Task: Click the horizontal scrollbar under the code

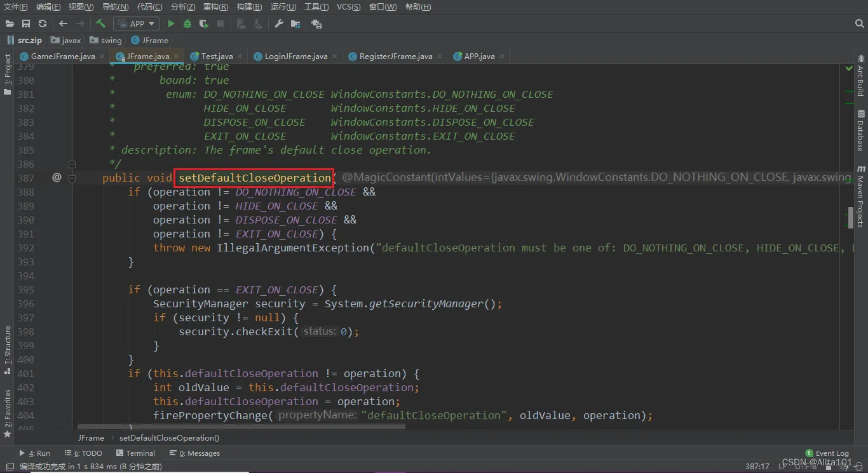Action: click(241, 427)
